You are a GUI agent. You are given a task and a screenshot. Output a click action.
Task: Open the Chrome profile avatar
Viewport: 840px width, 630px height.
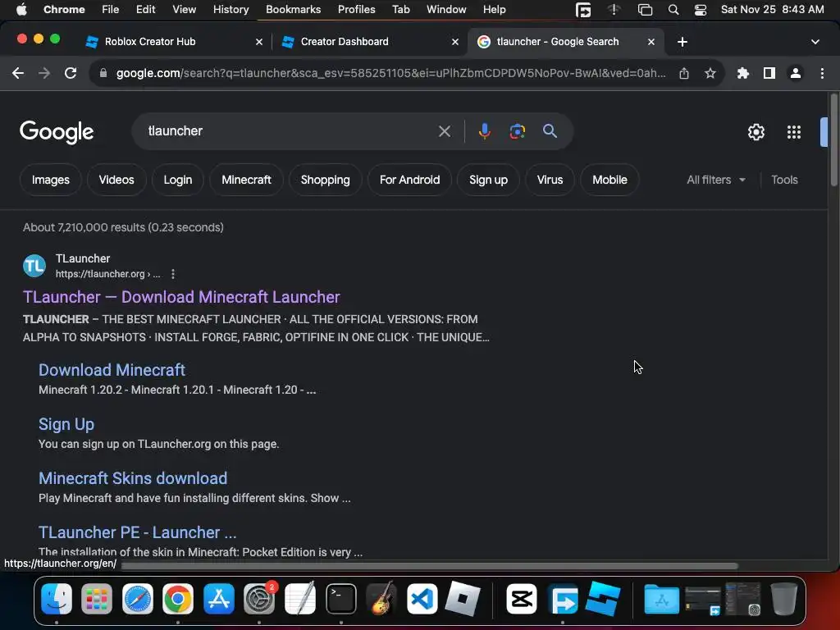click(796, 73)
